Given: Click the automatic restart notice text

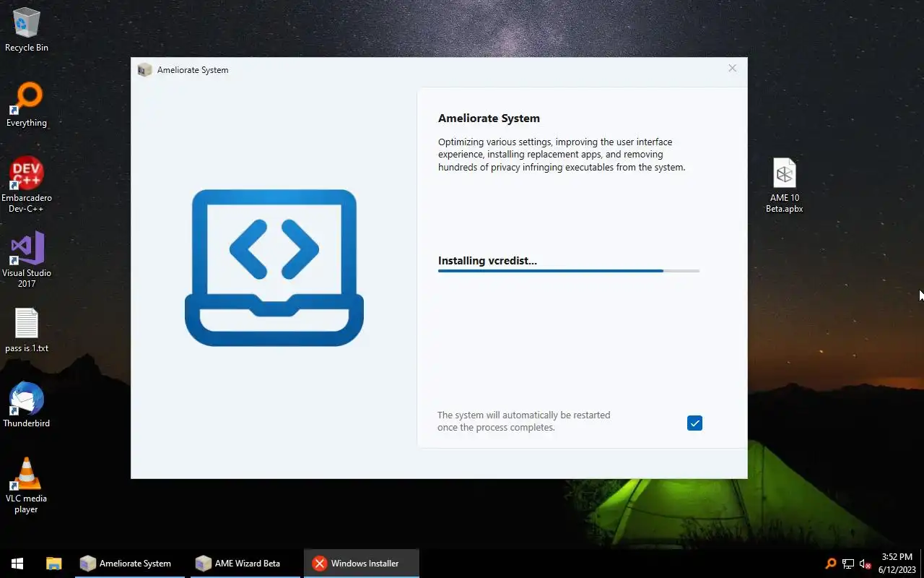Looking at the screenshot, I should click(x=524, y=421).
